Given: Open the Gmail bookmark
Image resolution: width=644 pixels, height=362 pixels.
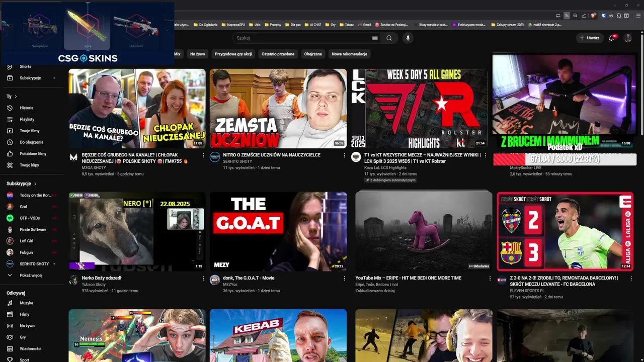Looking at the screenshot, I should coord(364,25).
